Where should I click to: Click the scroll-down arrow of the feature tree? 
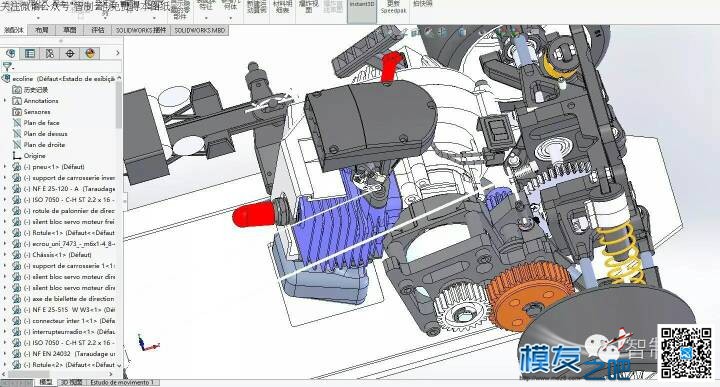119,365
